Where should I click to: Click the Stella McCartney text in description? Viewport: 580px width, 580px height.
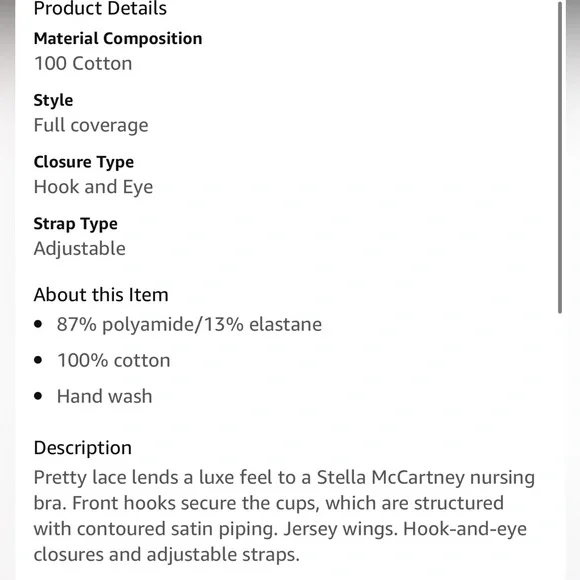click(390, 477)
